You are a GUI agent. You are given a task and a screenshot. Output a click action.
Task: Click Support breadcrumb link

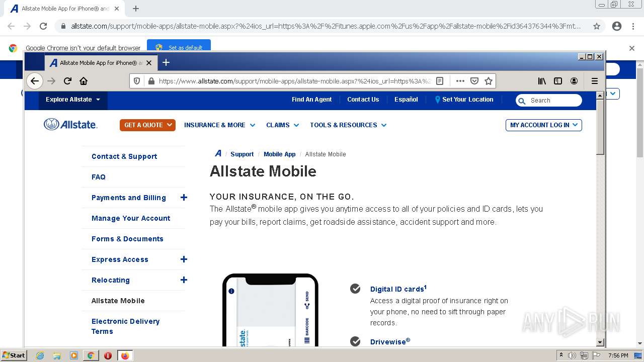pos(242,154)
